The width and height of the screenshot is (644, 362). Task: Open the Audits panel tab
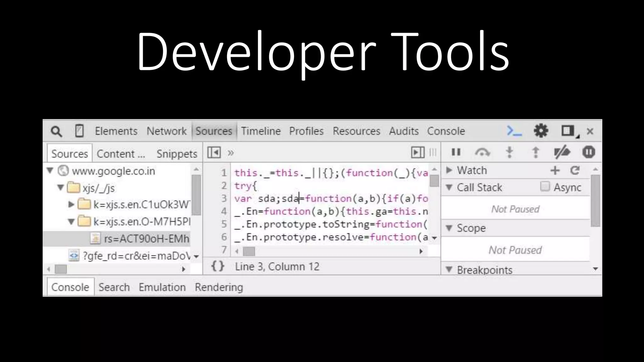pos(404,131)
